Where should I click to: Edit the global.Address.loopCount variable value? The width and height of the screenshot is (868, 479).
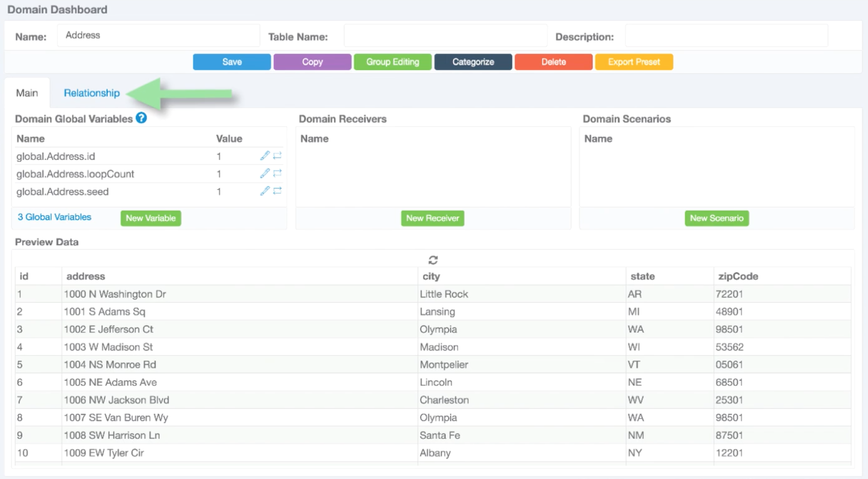265,173
